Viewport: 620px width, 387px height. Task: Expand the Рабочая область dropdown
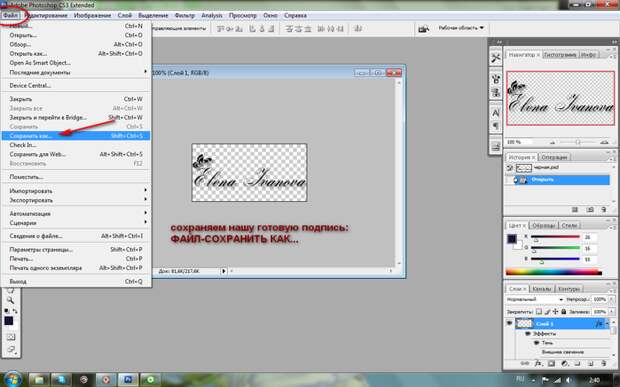pos(461,28)
